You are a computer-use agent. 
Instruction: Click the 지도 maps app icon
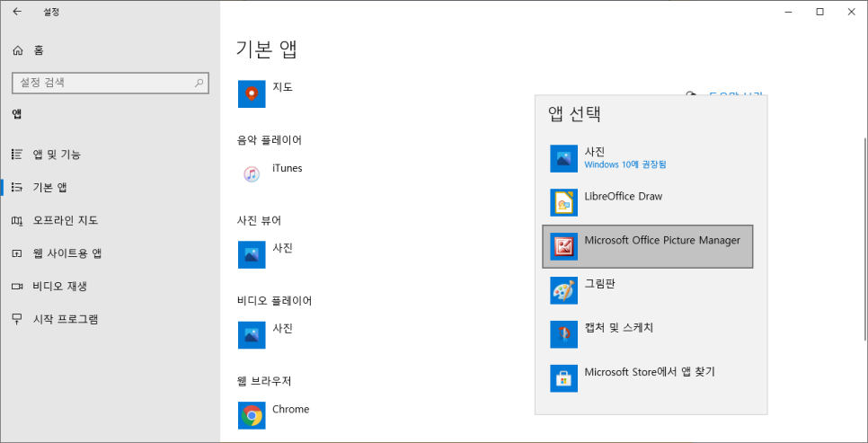click(x=252, y=94)
